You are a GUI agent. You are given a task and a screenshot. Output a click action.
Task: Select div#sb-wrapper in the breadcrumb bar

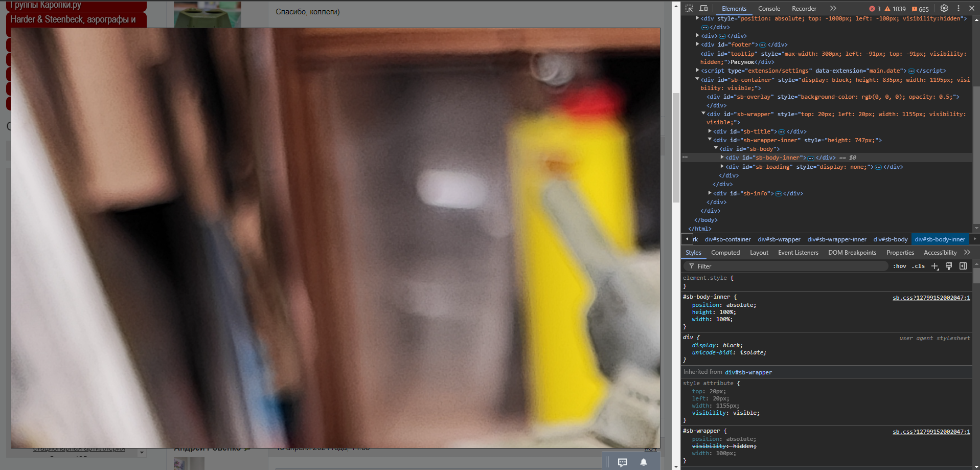pos(779,239)
